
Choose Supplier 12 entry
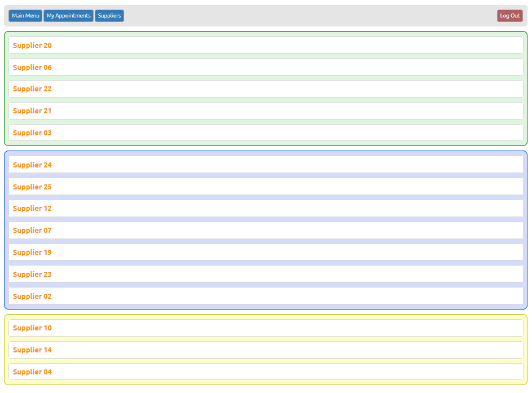coord(266,209)
